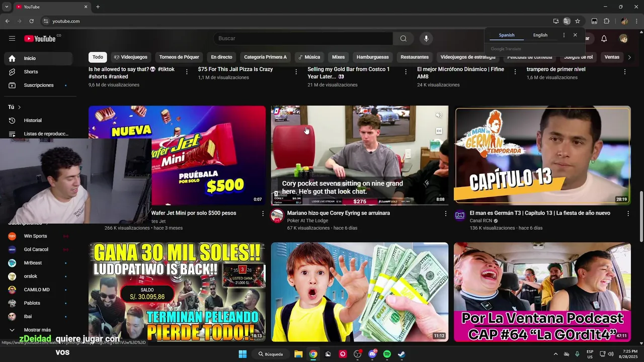
Task: Open Historial in the sidebar
Action: point(38,121)
